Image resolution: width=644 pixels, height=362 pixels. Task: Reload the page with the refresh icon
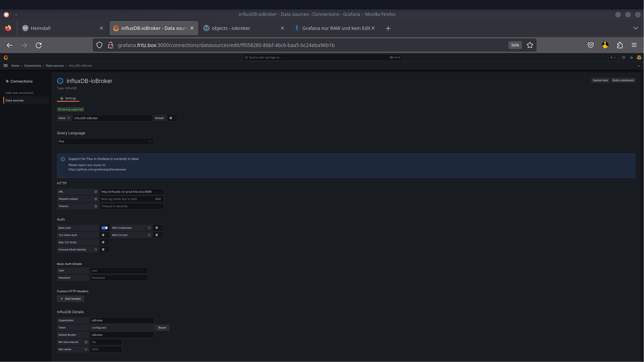point(39,45)
